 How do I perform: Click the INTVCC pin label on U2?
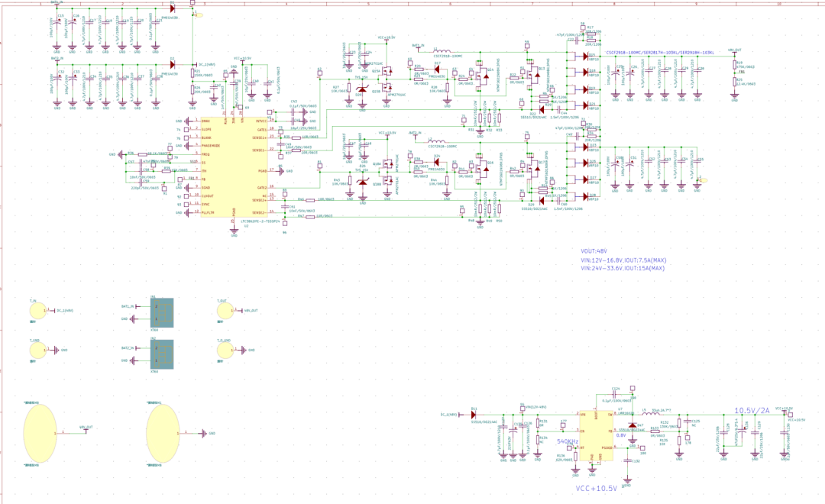click(x=261, y=121)
